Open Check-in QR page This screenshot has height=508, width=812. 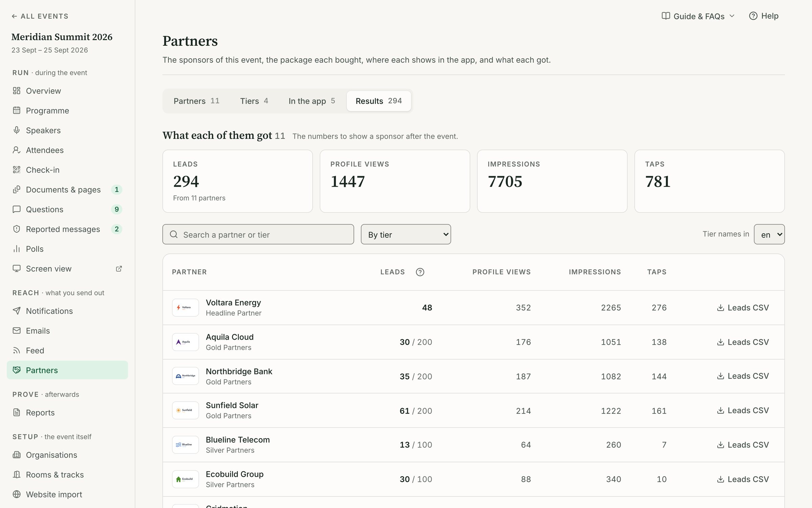click(67, 170)
